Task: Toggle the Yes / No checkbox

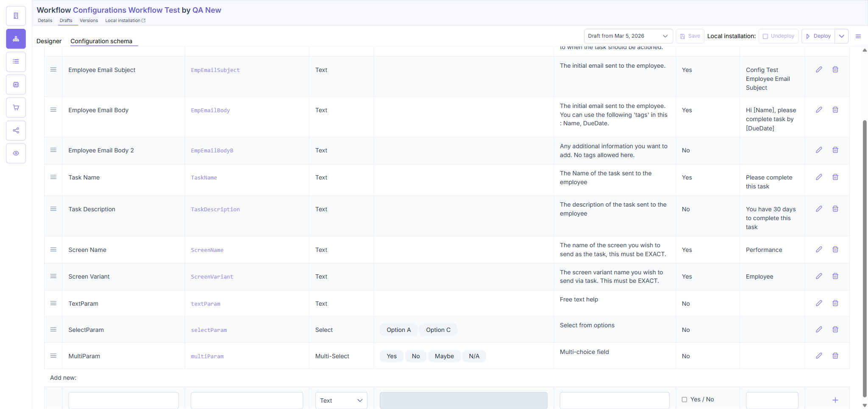Action: click(x=684, y=399)
